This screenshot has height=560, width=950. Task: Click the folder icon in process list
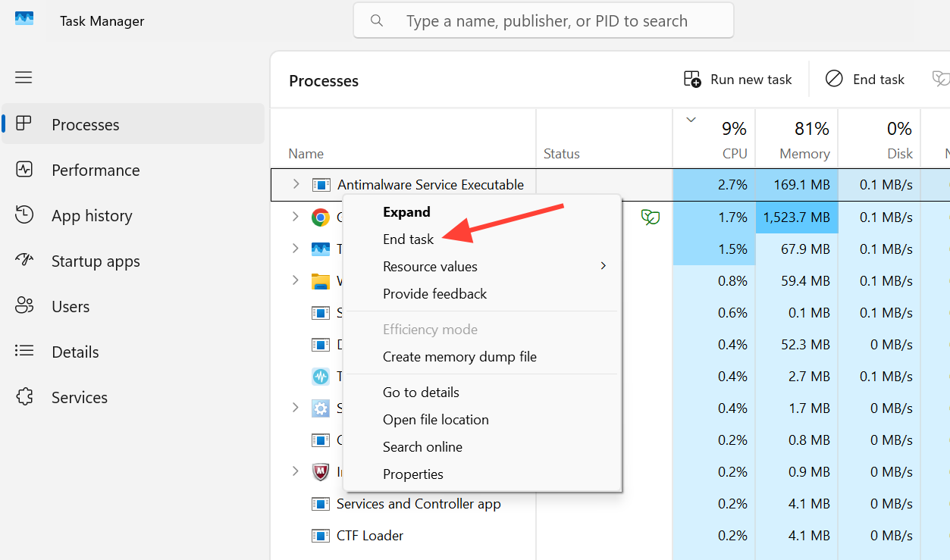point(321,281)
